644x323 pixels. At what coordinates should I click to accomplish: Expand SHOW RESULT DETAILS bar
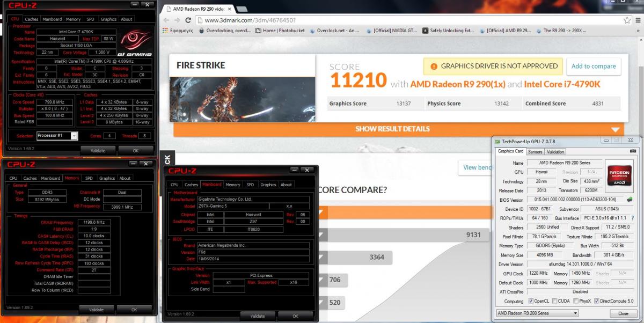(398, 129)
